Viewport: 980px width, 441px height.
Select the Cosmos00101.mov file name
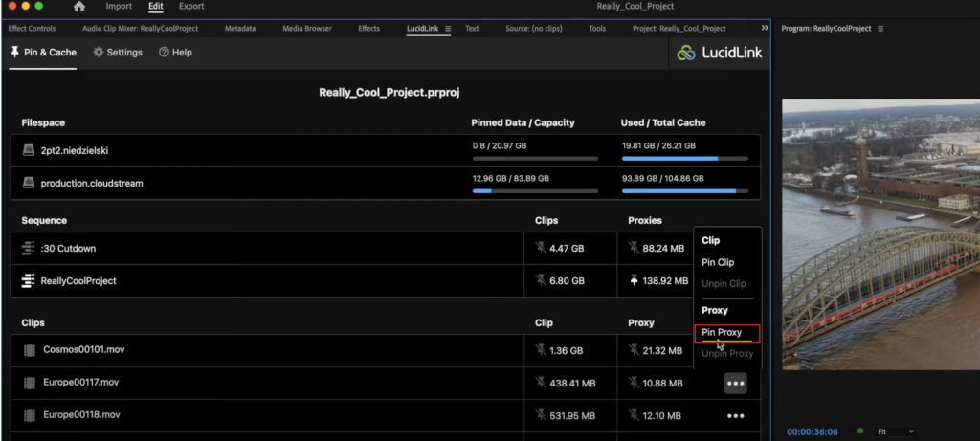pos(84,350)
